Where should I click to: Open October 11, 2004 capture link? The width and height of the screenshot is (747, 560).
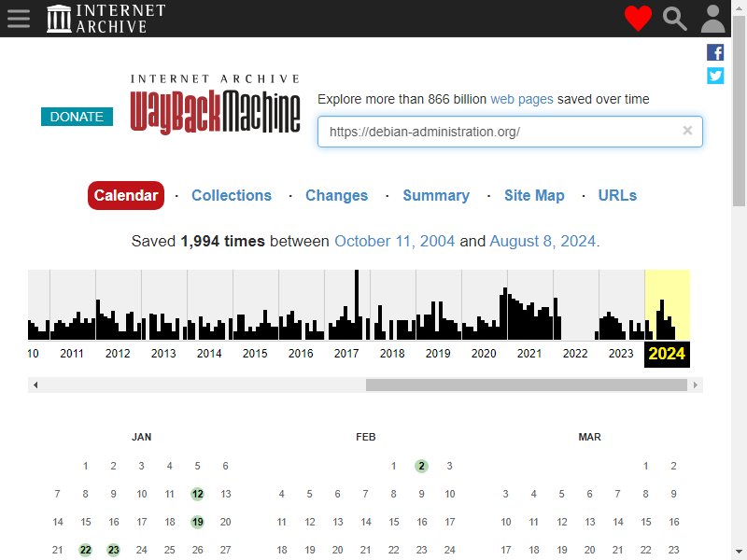(394, 241)
